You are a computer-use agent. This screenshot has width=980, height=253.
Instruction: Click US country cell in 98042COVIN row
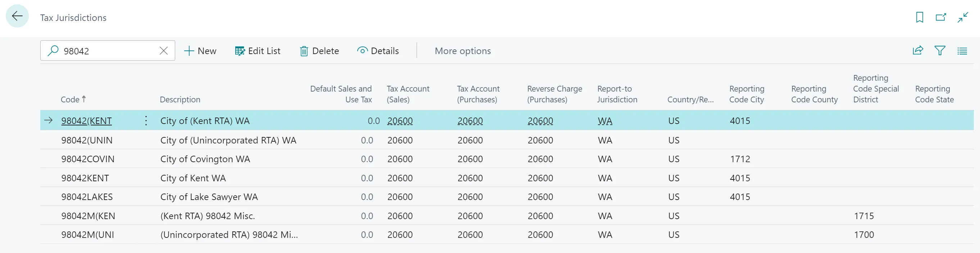pos(673,159)
